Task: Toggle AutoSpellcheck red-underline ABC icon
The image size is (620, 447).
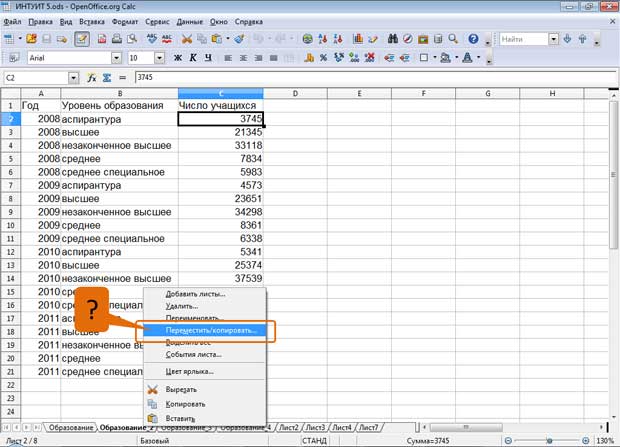Action: coord(167,39)
